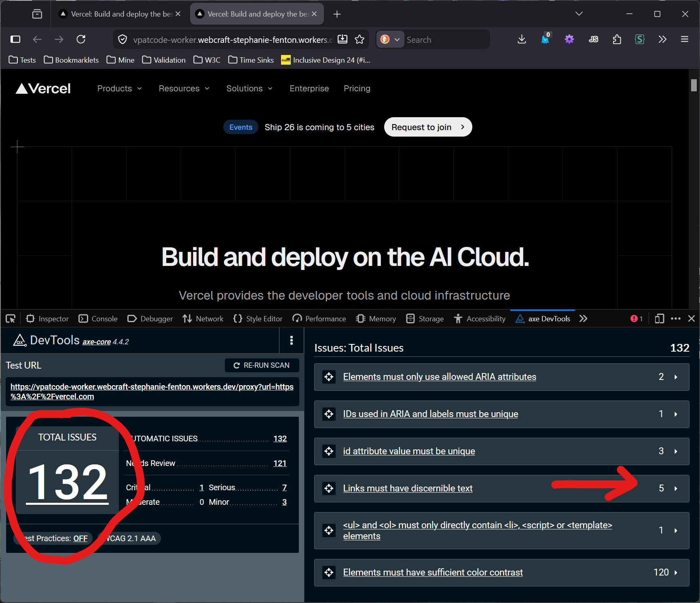Close the developer tools panel
This screenshot has height=603, width=700.
point(692,319)
